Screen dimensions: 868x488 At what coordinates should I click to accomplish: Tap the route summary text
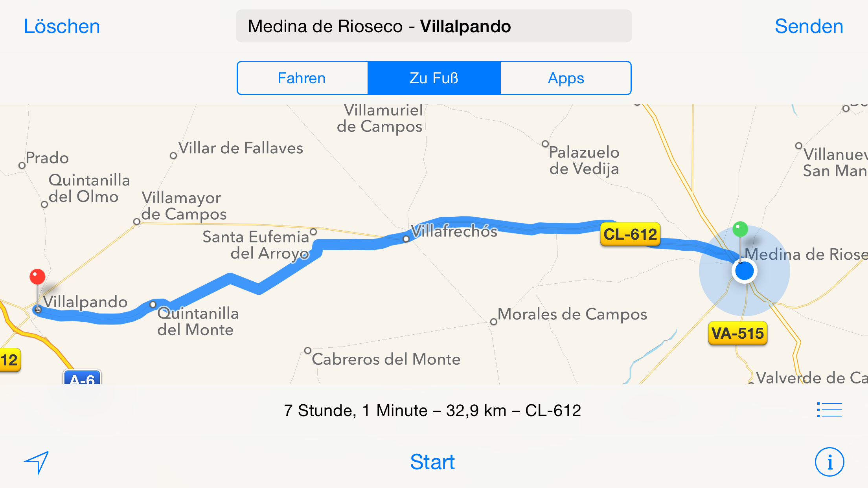(x=432, y=411)
